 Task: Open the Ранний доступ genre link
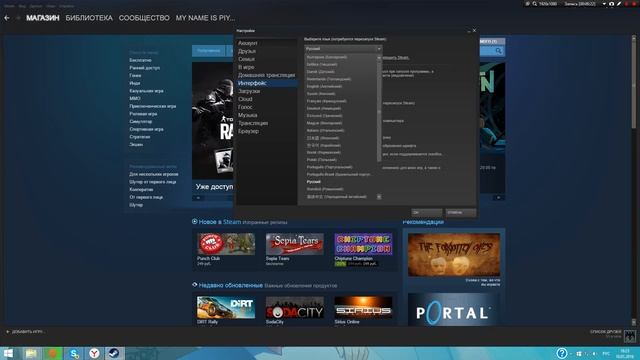144,68
